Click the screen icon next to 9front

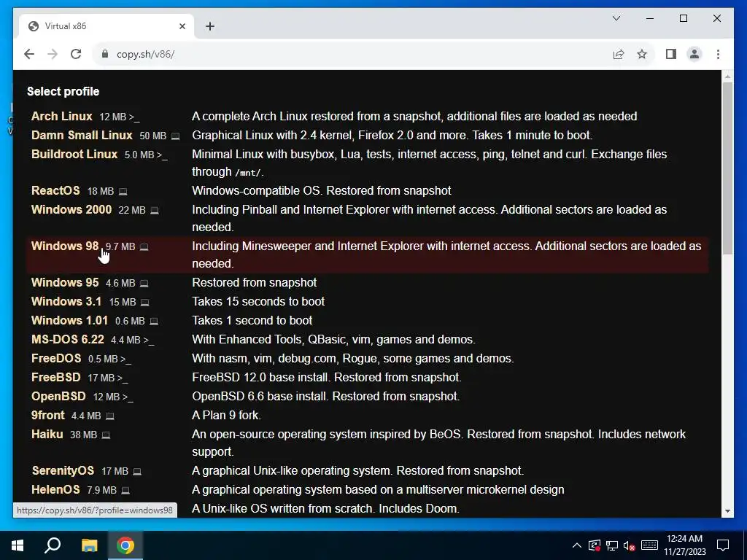click(x=109, y=416)
